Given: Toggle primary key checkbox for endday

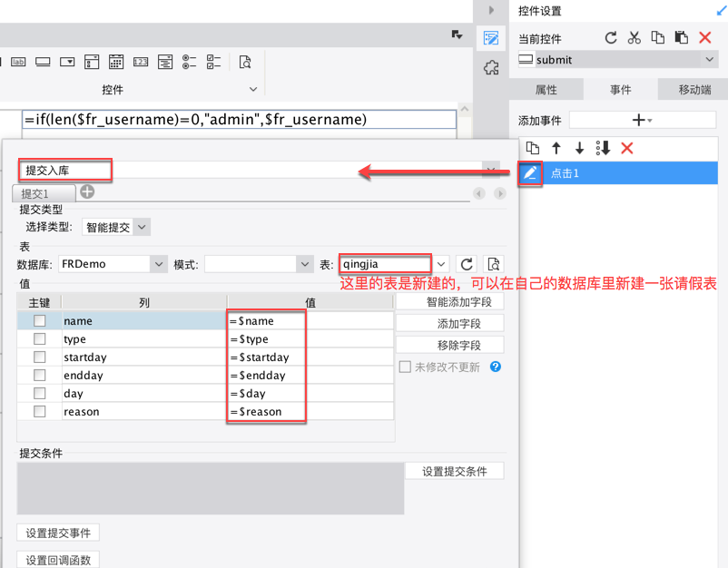Looking at the screenshot, I should 39,375.
